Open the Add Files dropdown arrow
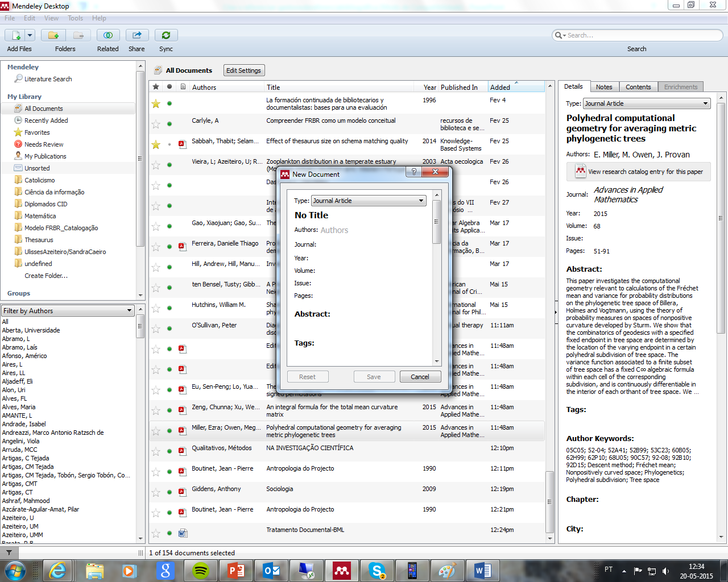Screen dimensions: 728x582 (x=30, y=35)
